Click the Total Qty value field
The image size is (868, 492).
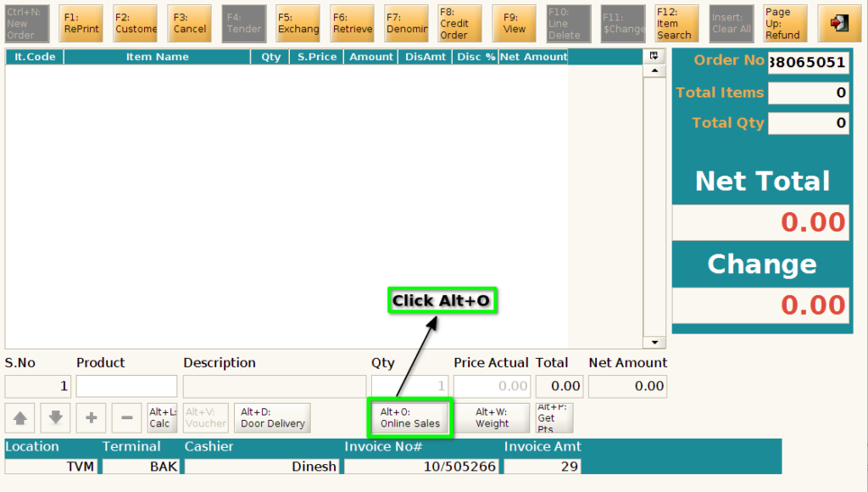coord(808,123)
